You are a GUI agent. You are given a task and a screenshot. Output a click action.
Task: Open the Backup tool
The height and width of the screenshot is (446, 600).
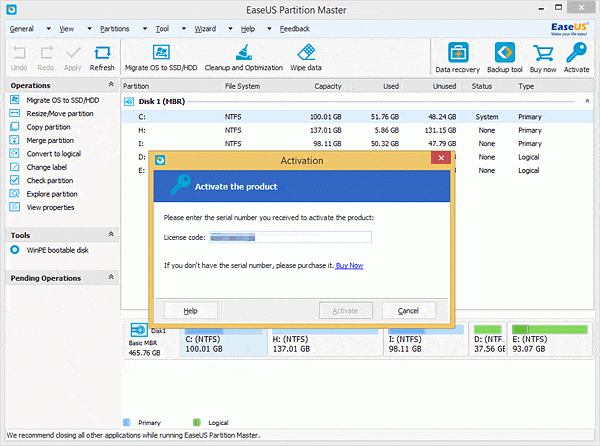tap(505, 58)
